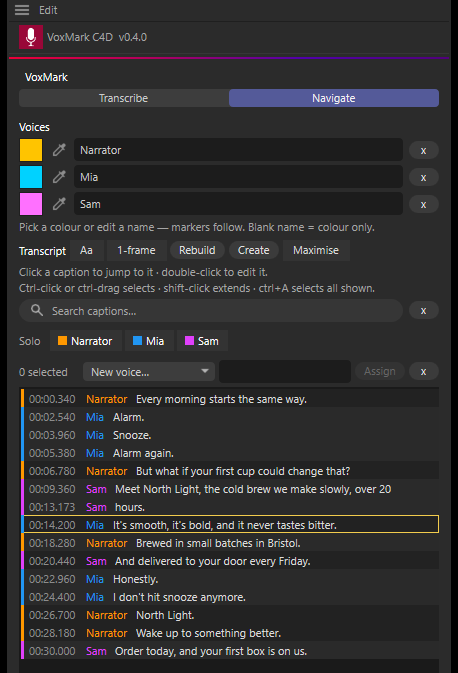The width and height of the screenshot is (458, 673).
Task: Click the Assign button
Action: coord(380,371)
